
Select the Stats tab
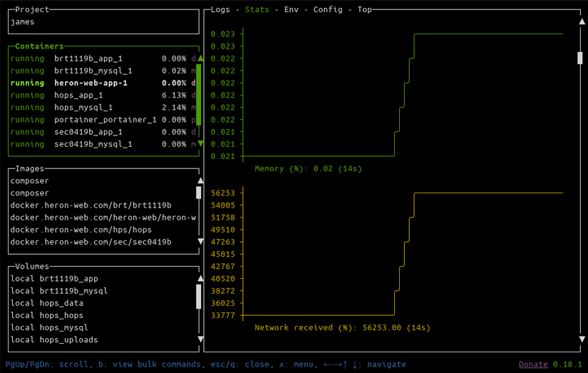tap(257, 9)
